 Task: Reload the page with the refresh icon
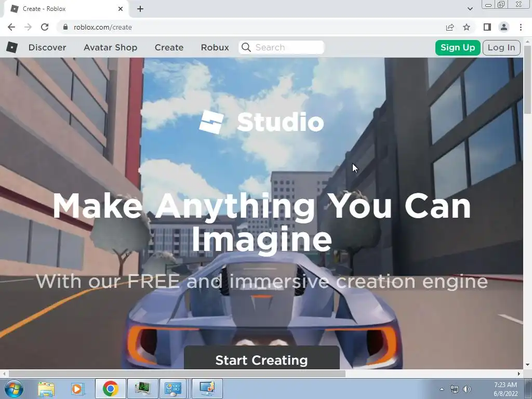(x=45, y=27)
